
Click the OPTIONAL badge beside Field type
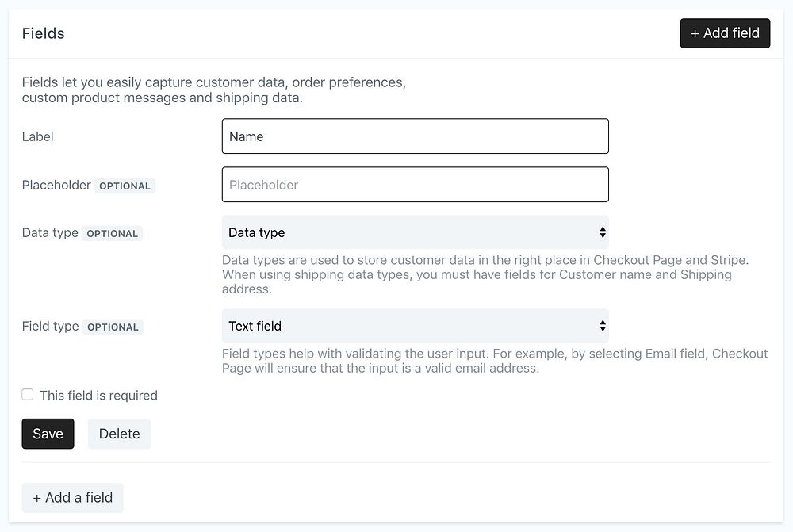pyautogui.click(x=113, y=327)
